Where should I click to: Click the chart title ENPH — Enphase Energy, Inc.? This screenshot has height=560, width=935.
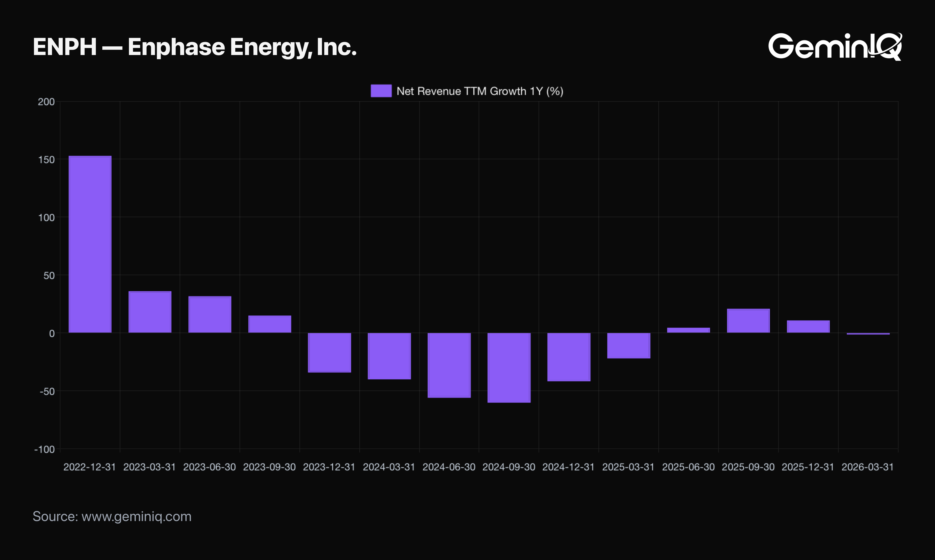point(195,47)
